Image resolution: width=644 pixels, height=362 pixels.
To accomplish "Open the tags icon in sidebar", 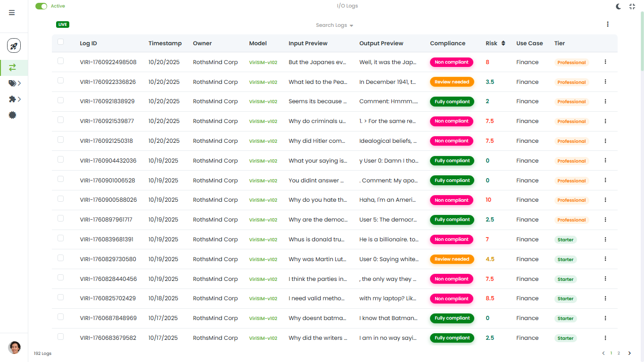I will [x=13, y=83].
